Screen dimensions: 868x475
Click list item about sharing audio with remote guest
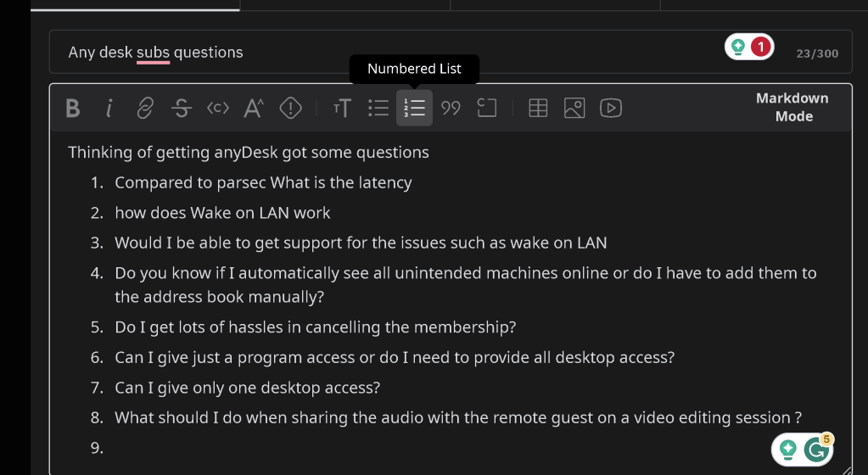click(458, 417)
